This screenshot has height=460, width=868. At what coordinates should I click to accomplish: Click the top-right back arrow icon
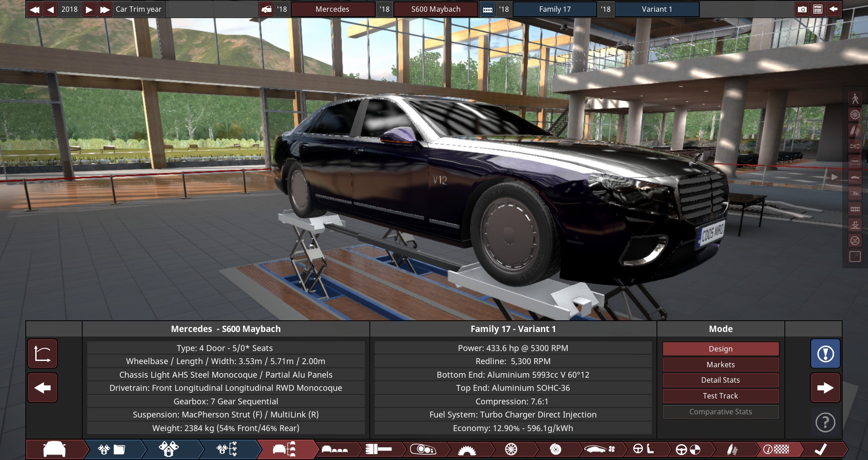(x=833, y=9)
